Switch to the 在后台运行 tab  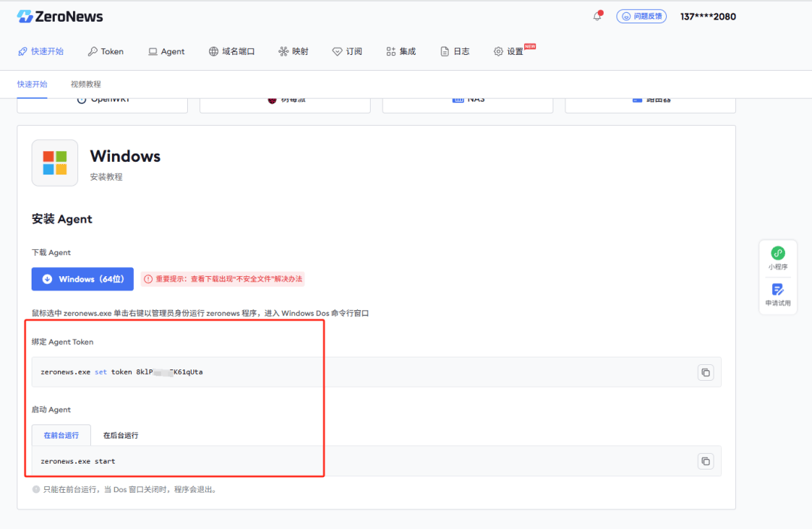tap(120, 435)
